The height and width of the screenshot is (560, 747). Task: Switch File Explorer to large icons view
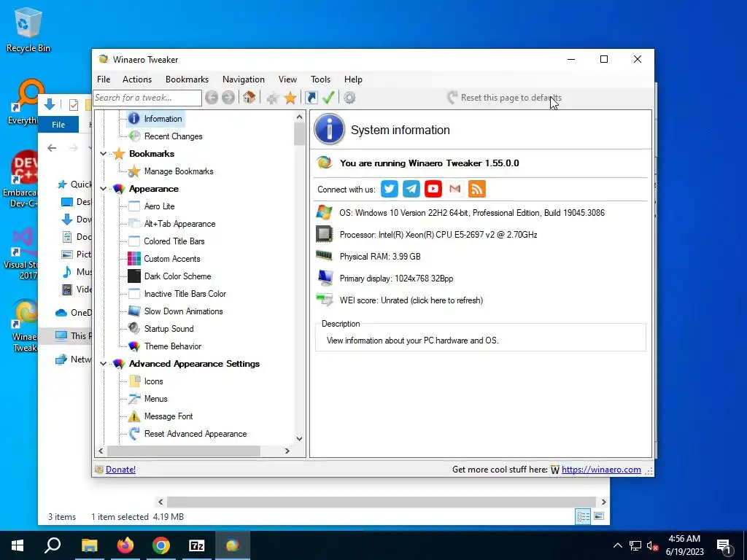click(x=599, y=517)
